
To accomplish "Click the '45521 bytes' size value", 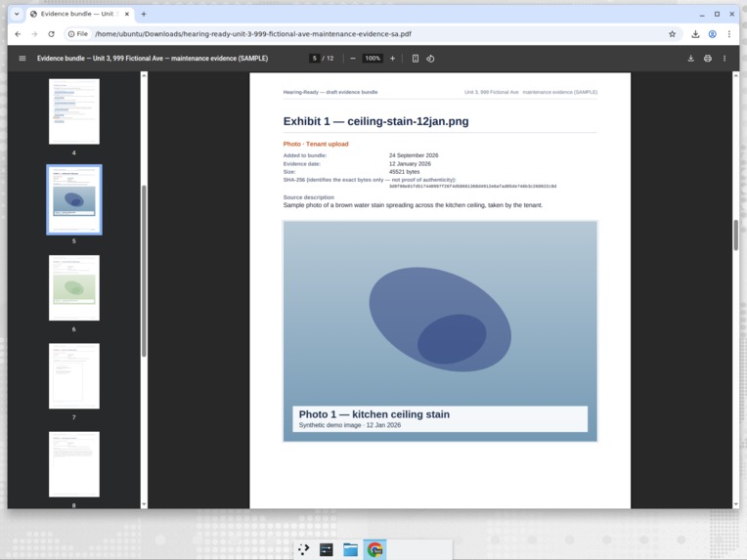I will pyautogui.click(x=404, y=171).
